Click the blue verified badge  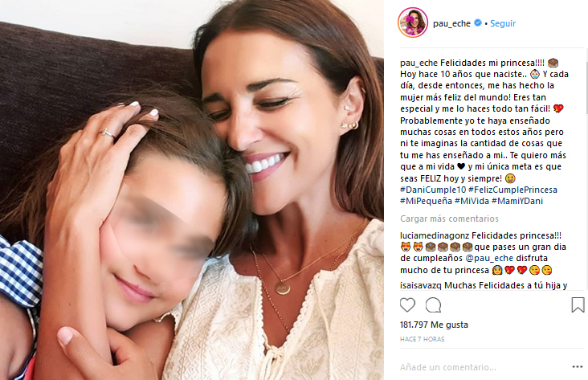click(478, 22)
